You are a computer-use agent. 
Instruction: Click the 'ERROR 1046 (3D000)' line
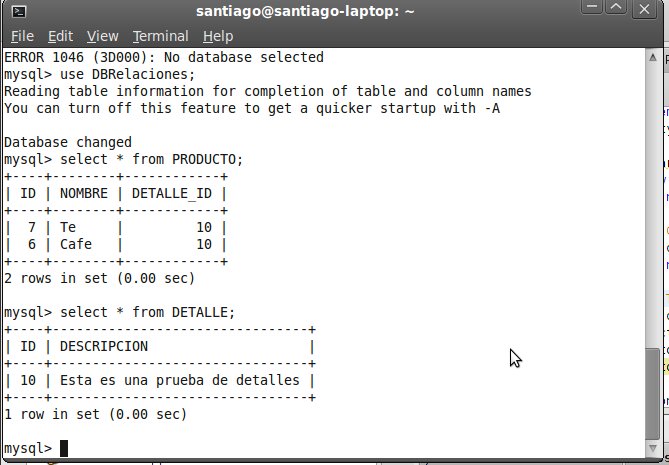pyautogui.click(x=164, y=57)
